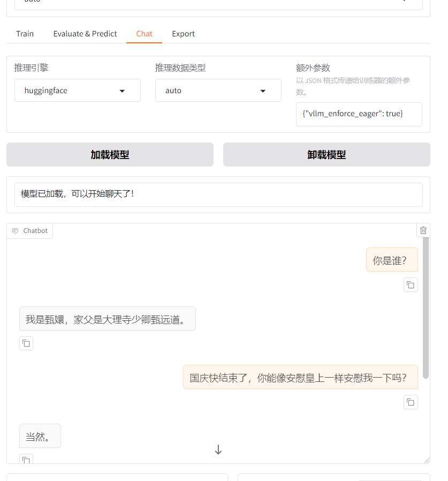Click the chatbot vertical scrollbar
Viewport: 448px width, 481px height.
[426, 307]
